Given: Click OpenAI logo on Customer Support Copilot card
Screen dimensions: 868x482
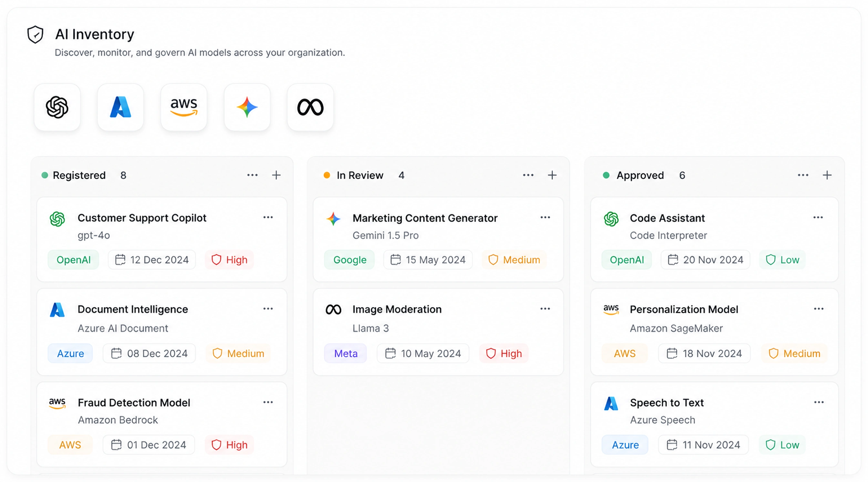Looking at the screenshot, I should coord(57,219).
